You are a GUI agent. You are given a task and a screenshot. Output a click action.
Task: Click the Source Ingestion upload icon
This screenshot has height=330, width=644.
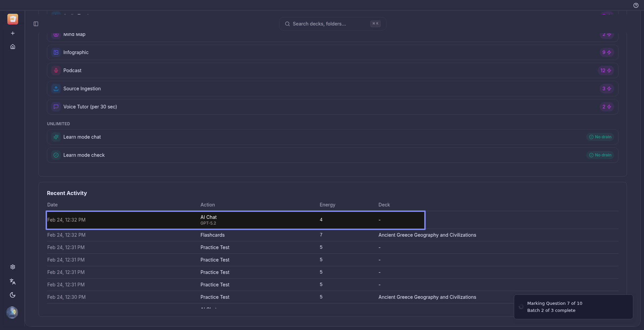[x=56, y=89]
